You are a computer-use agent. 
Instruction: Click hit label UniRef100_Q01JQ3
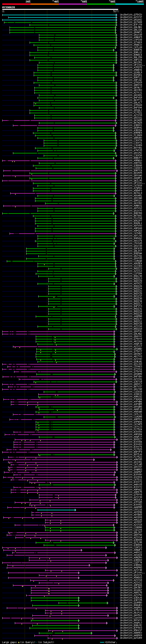pos(131,364)
